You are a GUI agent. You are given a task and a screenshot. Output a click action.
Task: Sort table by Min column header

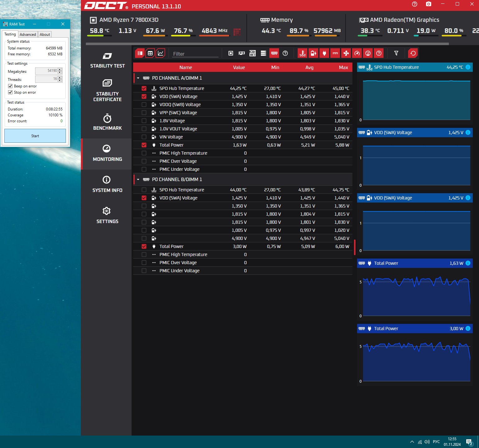click(275, 68)
